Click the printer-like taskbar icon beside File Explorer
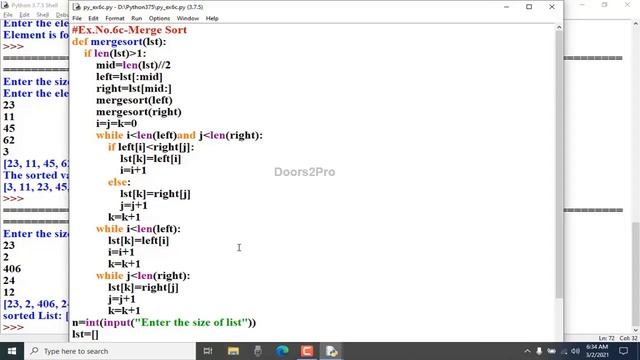The width and height of the screenshot is (640, 360). (258, 351)
